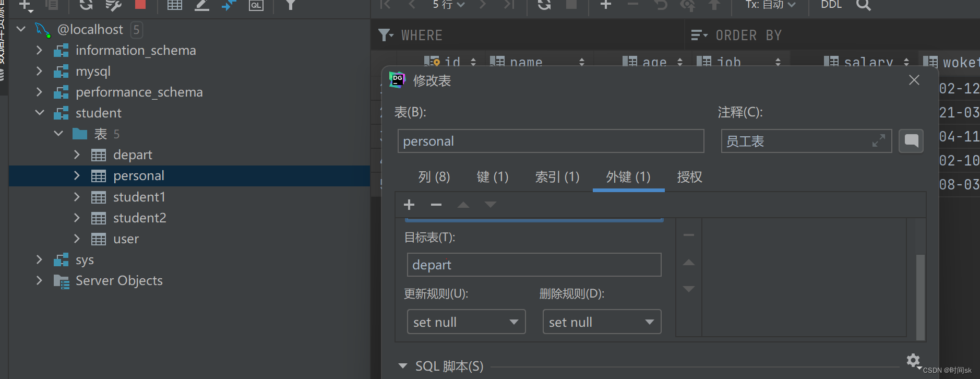Click the MySQL dolphin icon of @localhost
980x379 pixels.
tap(43, 30)
